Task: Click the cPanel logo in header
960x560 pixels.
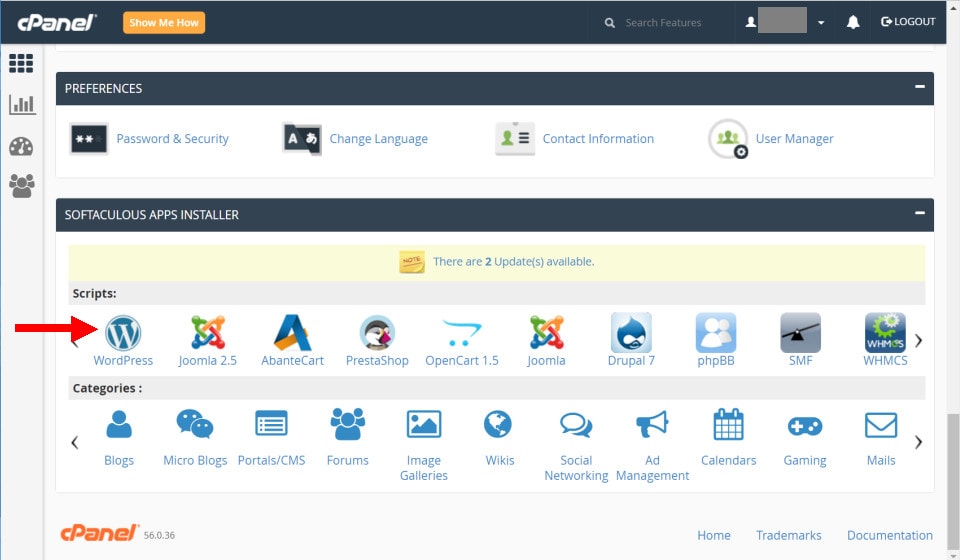Action: (57, 23)
